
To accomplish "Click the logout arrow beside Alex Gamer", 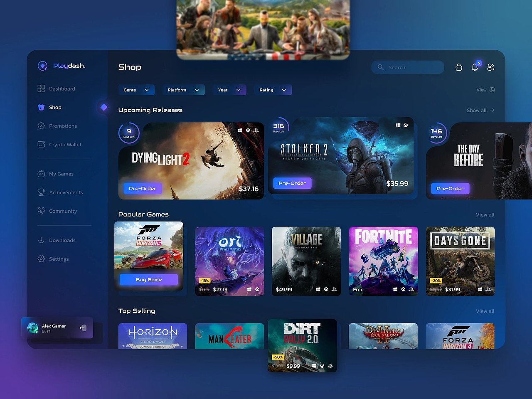I will (83, 328).
